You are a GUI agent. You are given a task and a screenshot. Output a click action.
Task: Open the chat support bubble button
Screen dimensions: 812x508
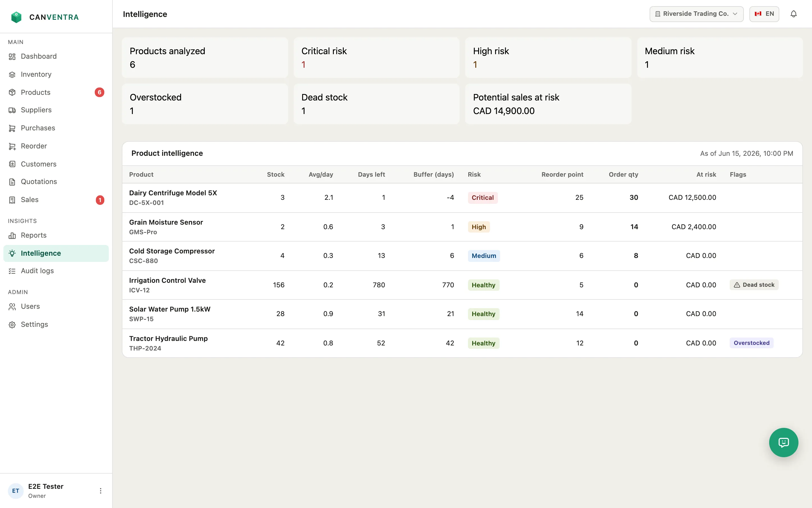[784, 442]
